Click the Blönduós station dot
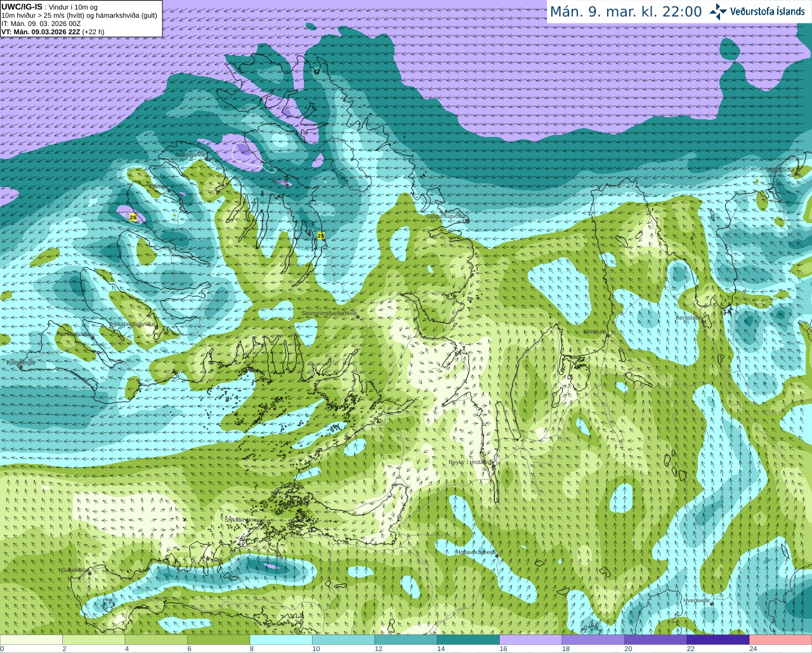812x653 pixels. click(608, 337)
